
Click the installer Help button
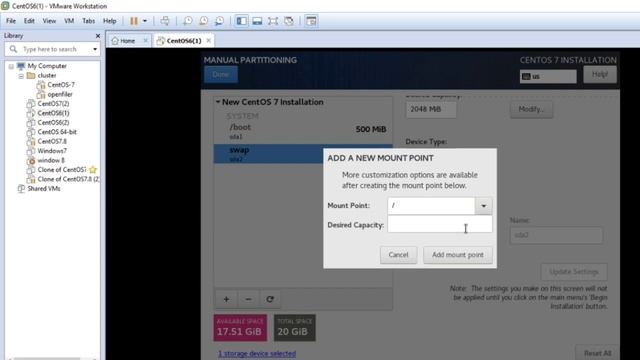600,75
